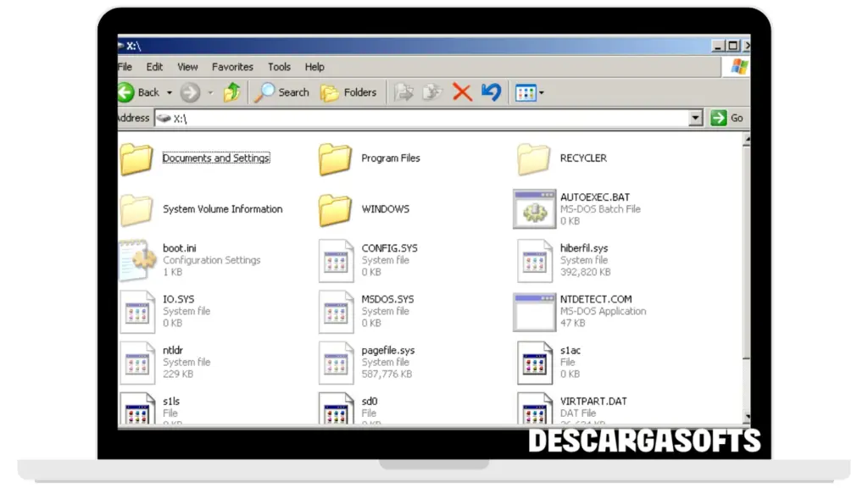Select the boot.ini file icon
This screenshot has width=868, height=488.
[137, 261]
